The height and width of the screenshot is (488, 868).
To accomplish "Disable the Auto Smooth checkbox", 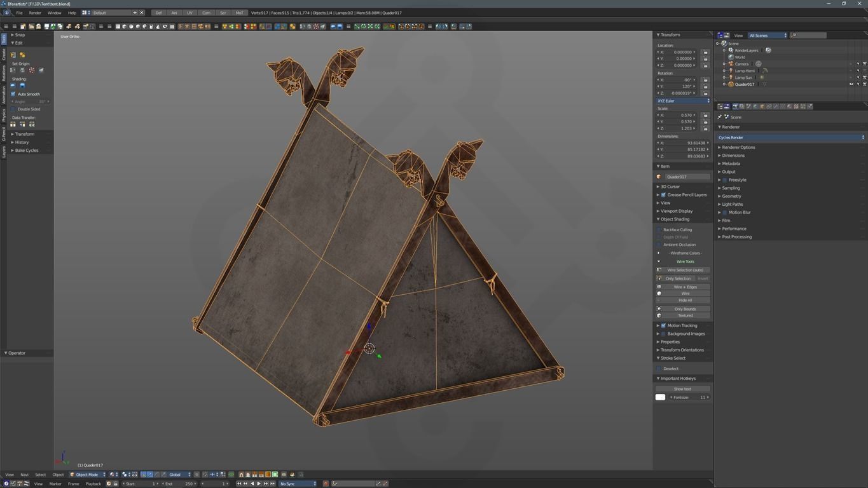I will (x=13, y=94).
